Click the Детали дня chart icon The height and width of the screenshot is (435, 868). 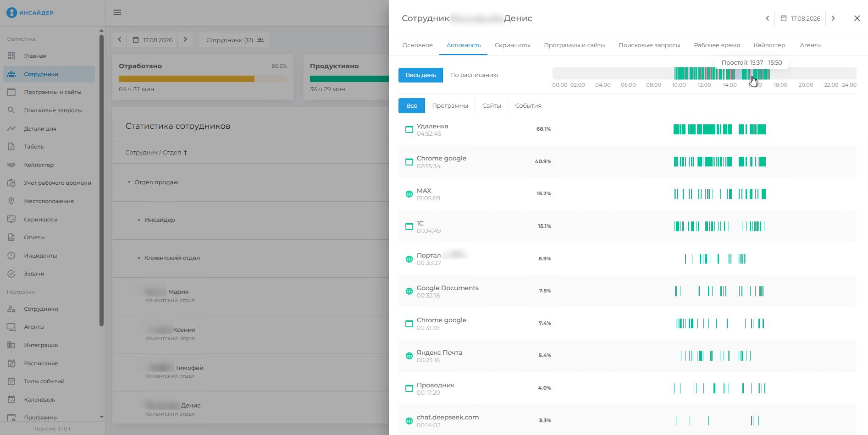click(x=11, y=128)
